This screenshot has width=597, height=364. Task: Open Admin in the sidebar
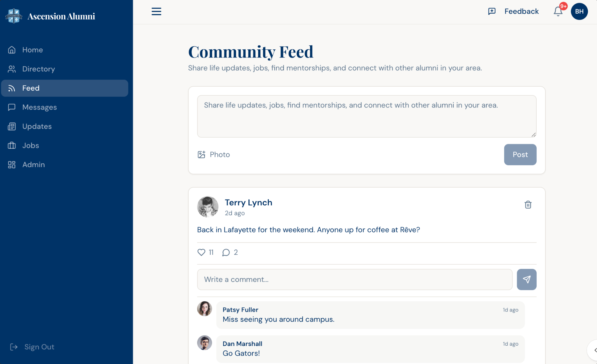coord(65,165)
